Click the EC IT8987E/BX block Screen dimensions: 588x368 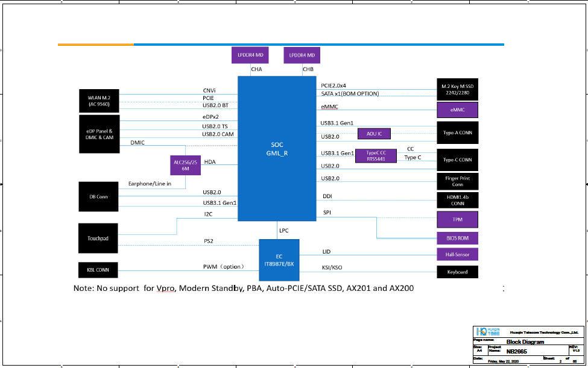[279, 260]
